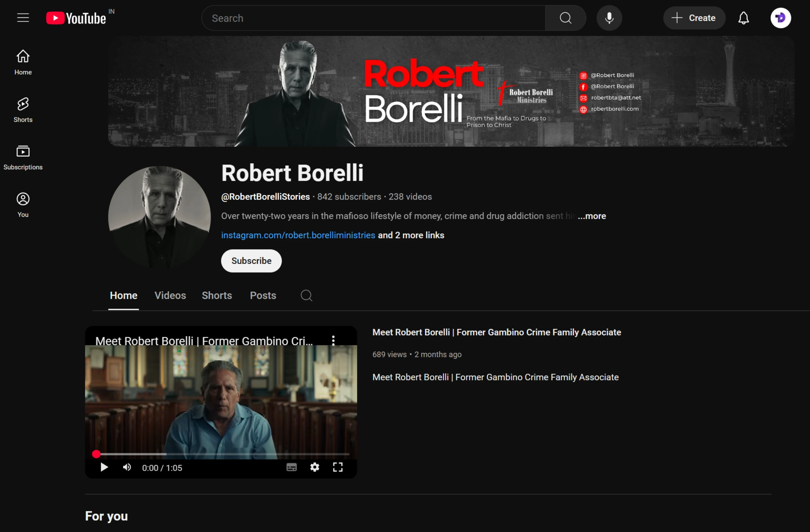The width and height of the screenshot is (810, 532).
Task: Switch to the channel Shorts tab
Action: coord(217,295)
